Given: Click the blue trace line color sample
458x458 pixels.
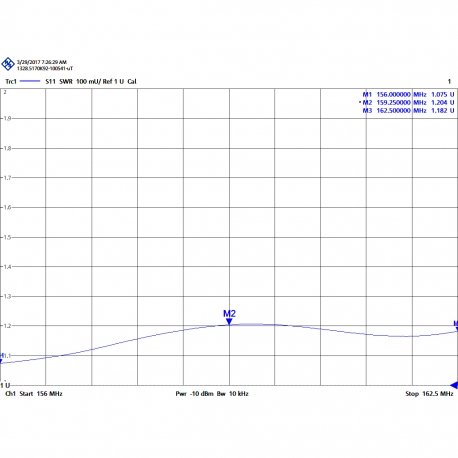Looking at the screenshot, I should [30, 81].
